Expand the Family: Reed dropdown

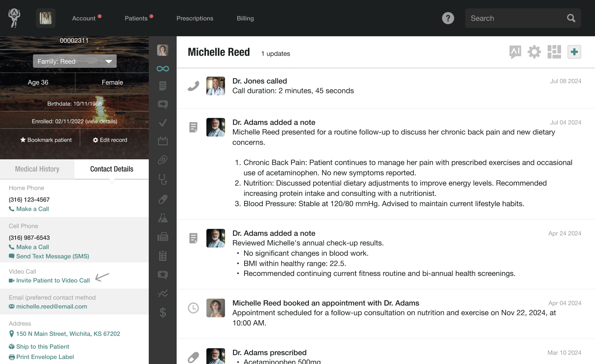(x=75, y=61)
